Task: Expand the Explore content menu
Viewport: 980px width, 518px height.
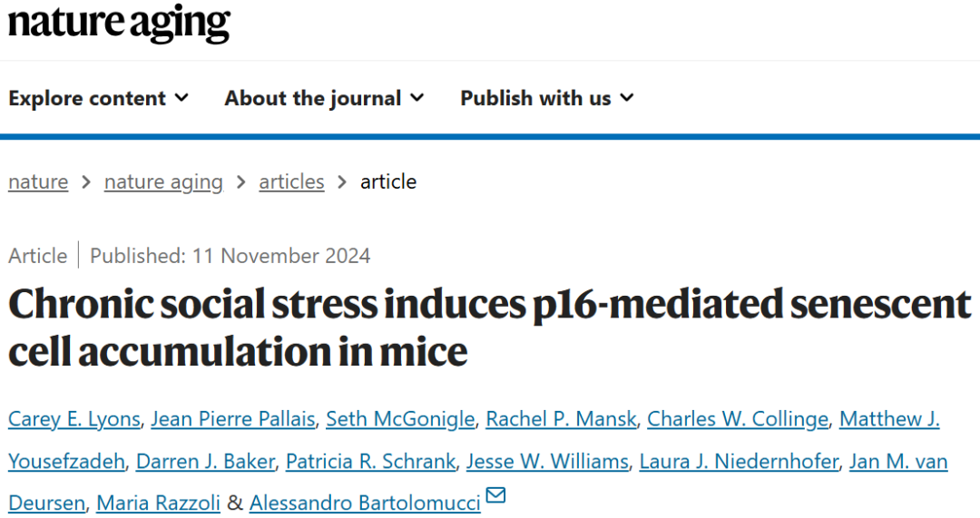Action: [98, 98]
